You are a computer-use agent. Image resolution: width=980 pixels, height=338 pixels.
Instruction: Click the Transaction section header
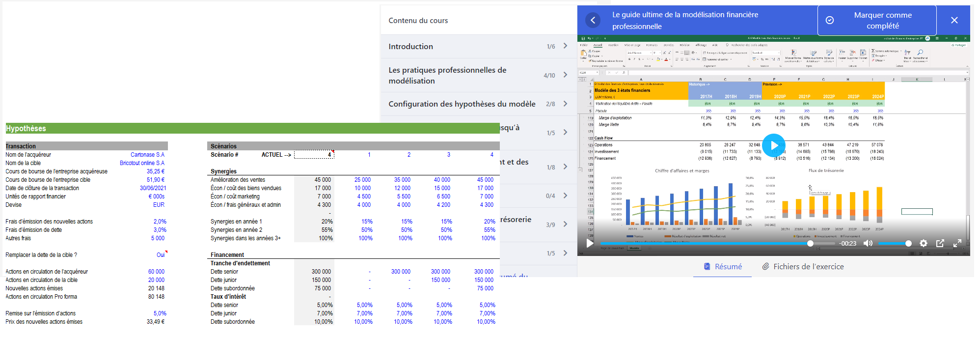pos(86,146)
